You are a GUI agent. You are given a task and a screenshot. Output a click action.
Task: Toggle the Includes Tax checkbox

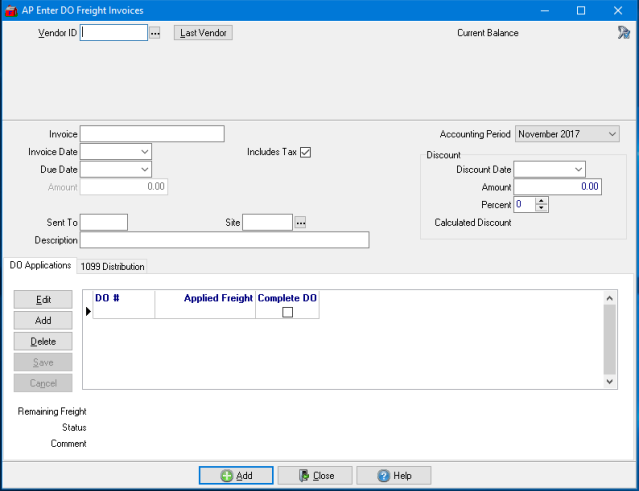[306, 152]
